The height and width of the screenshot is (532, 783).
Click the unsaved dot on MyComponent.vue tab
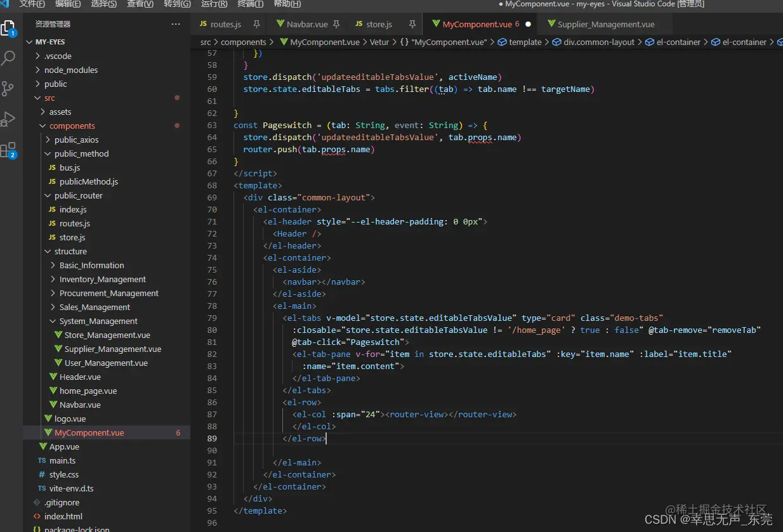coord(528,24)
